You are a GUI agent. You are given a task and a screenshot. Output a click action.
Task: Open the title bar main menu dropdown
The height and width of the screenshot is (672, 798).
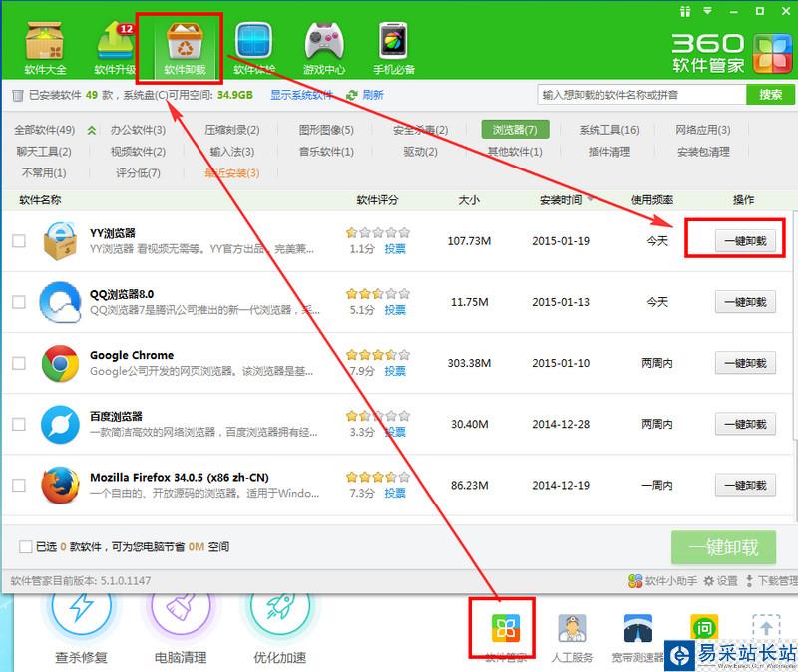coord(708,11)
